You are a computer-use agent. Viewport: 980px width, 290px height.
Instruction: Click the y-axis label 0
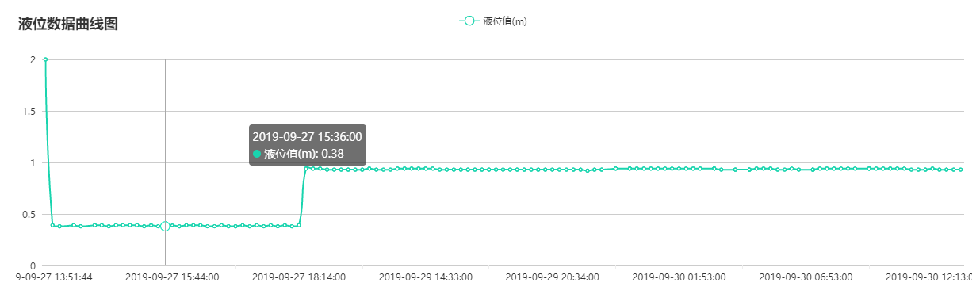[33, 266]
